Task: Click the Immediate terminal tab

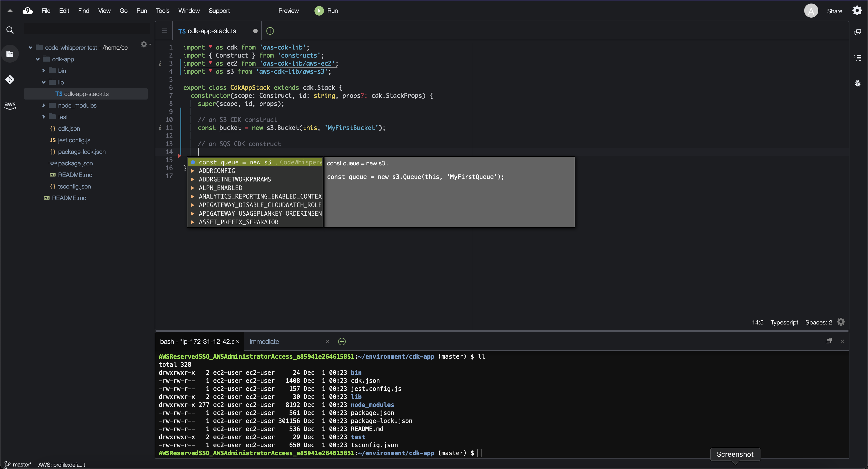Action: [264, 341]
